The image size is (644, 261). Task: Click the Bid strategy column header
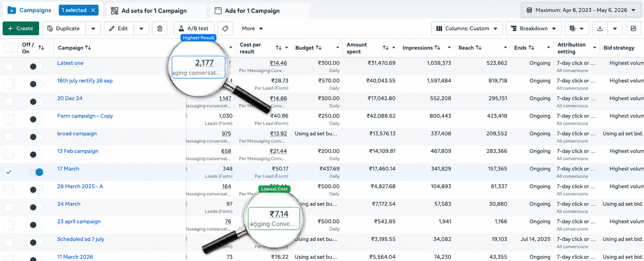click(x=619, y=48)
